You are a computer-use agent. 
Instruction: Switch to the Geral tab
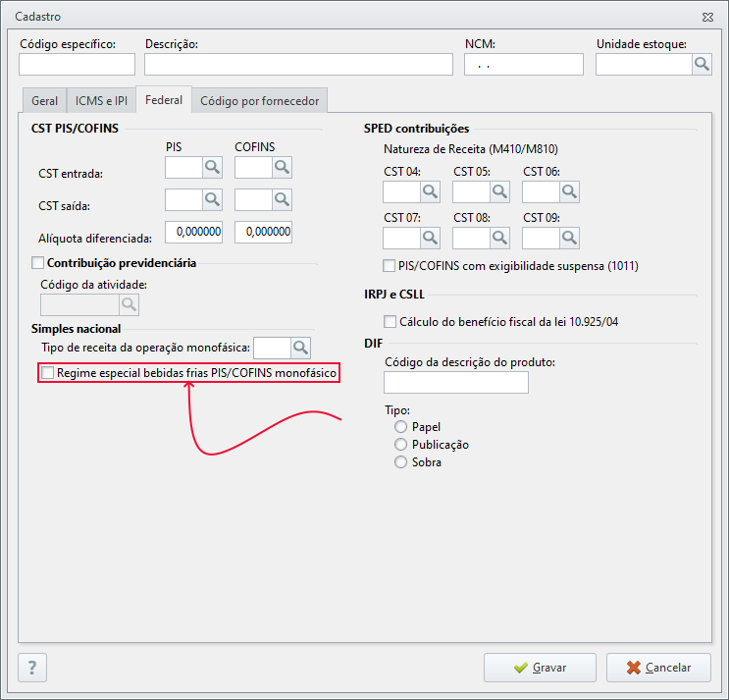point(44,100)
